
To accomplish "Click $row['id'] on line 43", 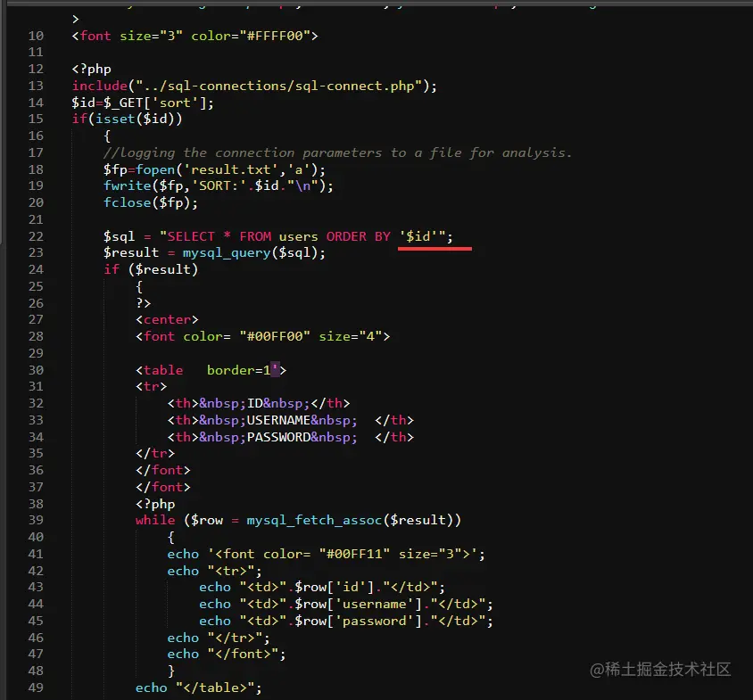I will [x=335, y=588].
